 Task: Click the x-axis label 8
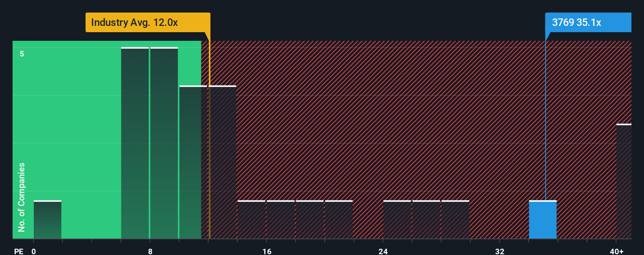[x=150, y=251]
